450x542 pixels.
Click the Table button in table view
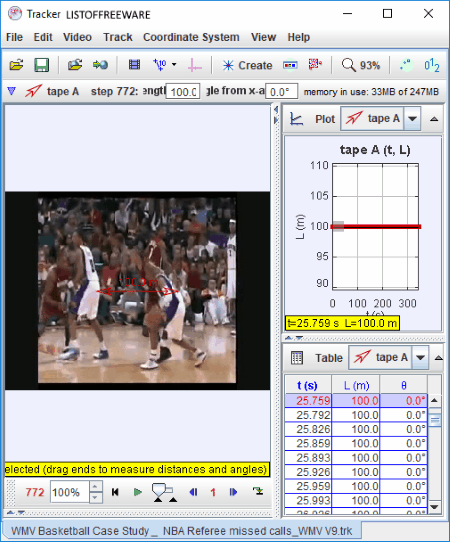[x=329, y=358]
